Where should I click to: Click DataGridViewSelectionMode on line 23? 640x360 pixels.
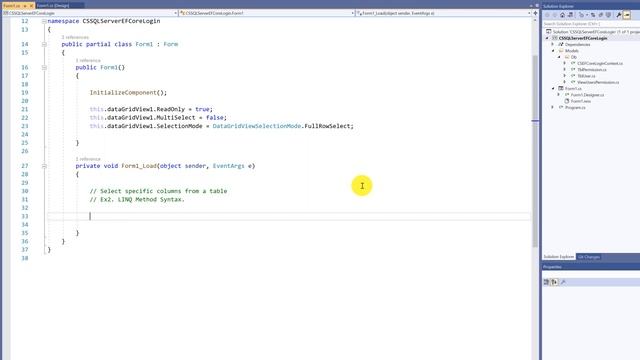[x=257, y=126]
